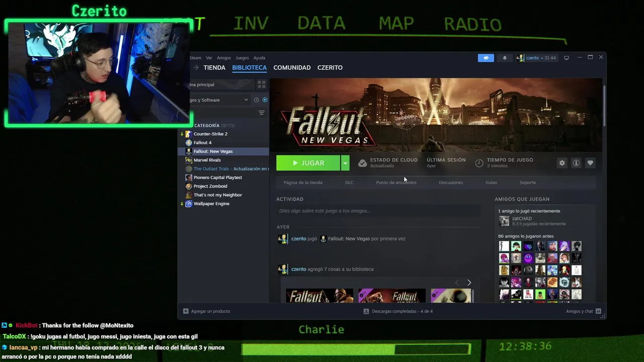Select Fallout: New Vegas in library list
The height and width of the screenshot is (362, 644).
[224, 151]
